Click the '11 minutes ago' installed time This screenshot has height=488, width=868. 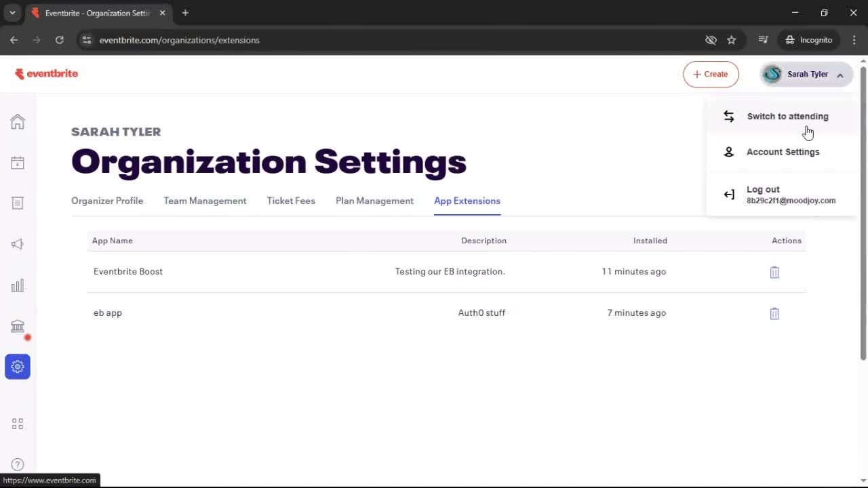tap(634, 271)
